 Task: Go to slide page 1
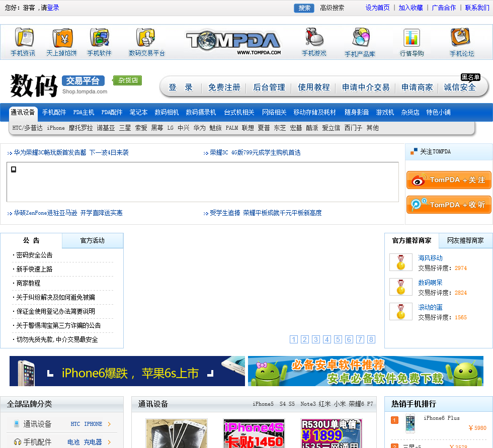click(x=294, y=339)
